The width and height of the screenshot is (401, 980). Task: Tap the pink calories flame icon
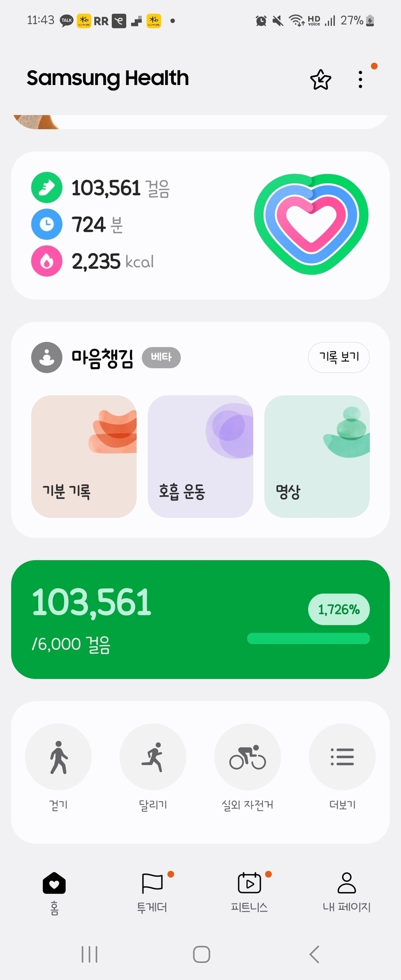coord(47,261)
